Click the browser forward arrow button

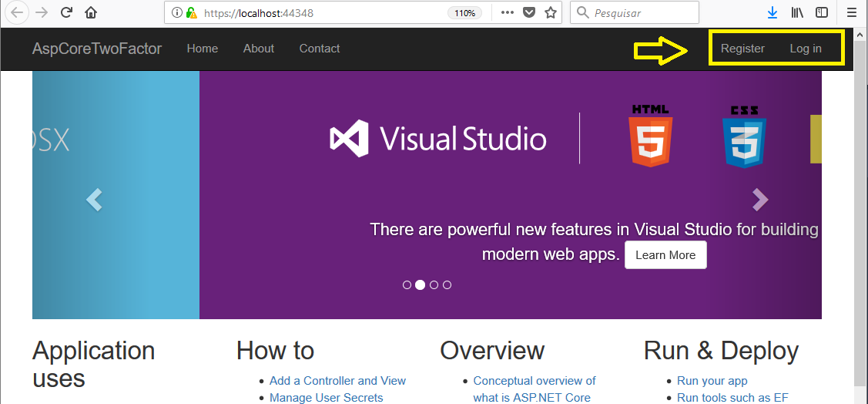(41, 13)
